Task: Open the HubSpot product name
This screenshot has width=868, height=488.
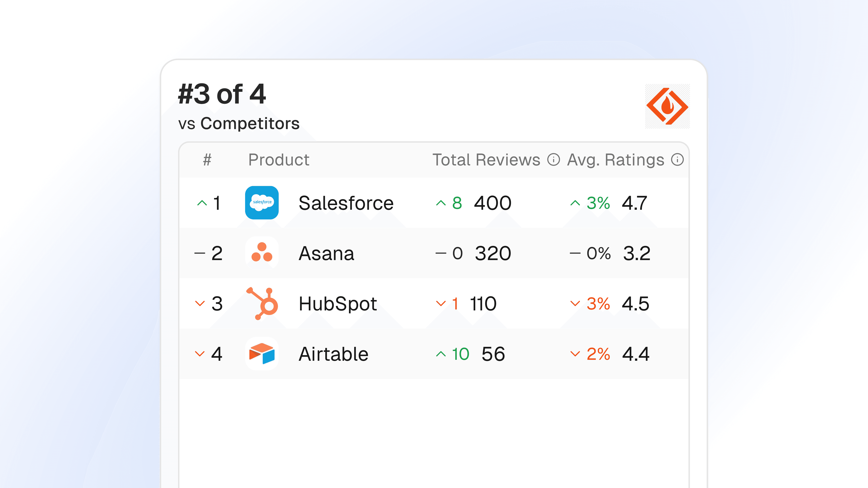Action: coord(338,304)
